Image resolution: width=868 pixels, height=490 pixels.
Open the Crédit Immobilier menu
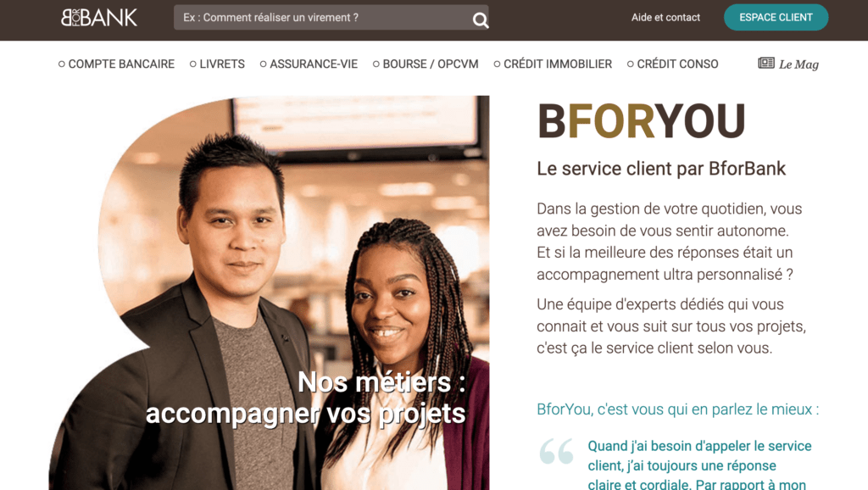558,64
